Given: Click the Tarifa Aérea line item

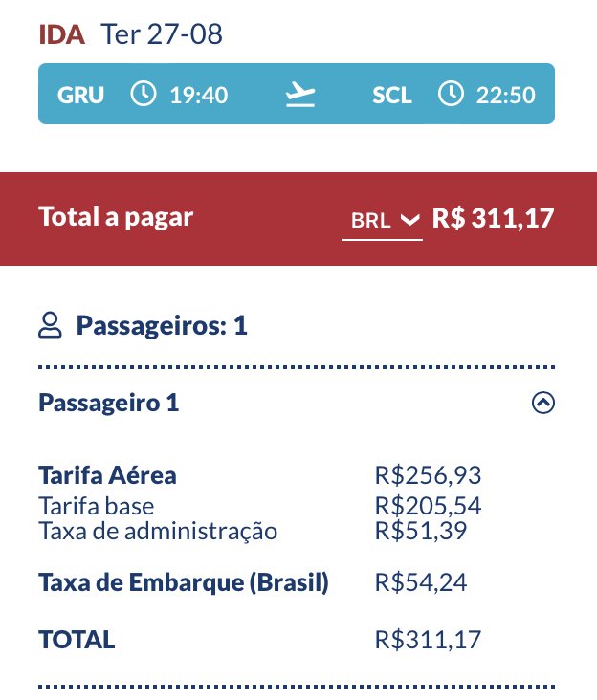Looking at the screenshot, I should pos(107,474).
